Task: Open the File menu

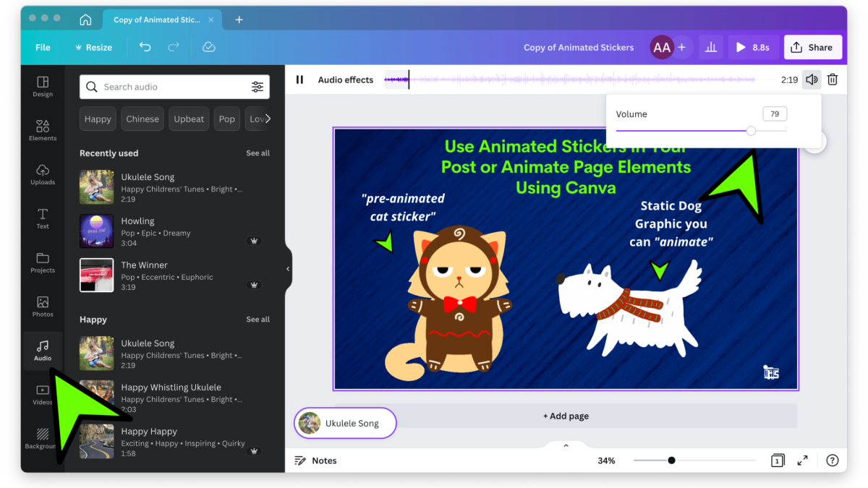Action: tap(43, 47)
